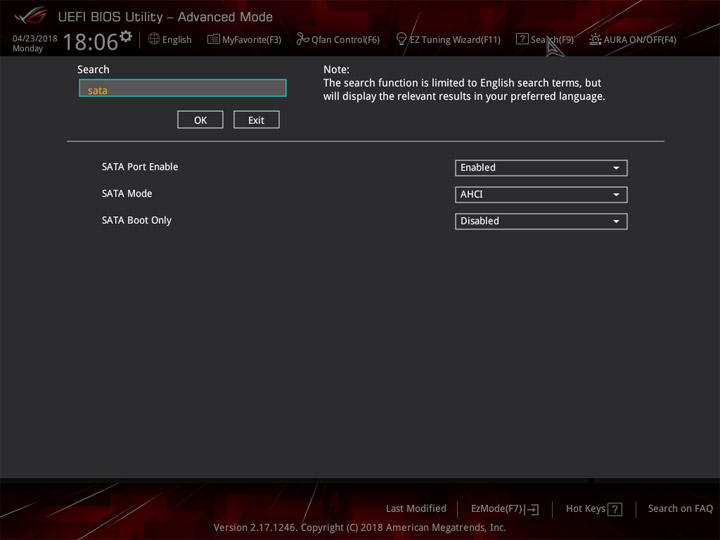Click the 04/23/2018 date
The image size is (720, 540).
pos(35,39)
